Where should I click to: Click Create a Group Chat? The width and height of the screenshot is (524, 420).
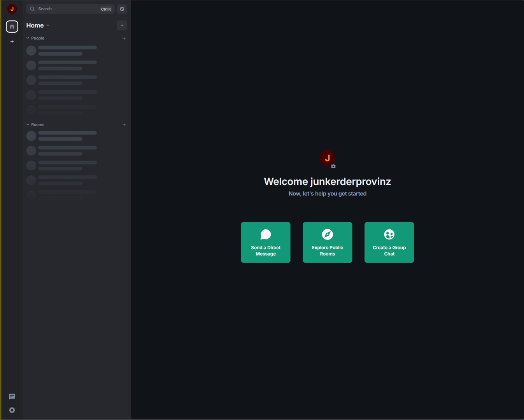389,242
